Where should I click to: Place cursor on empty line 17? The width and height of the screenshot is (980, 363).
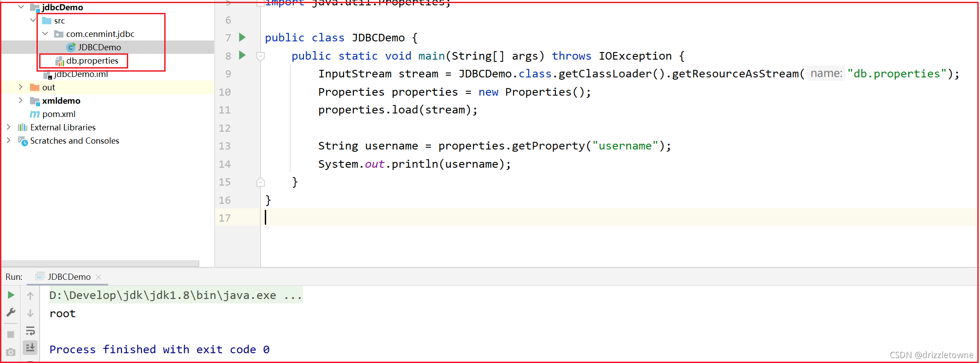point(619,218)
